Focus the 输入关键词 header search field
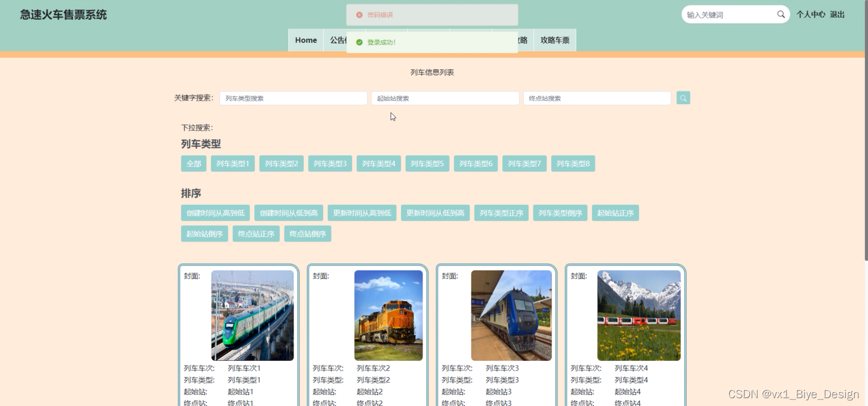This screenshot has height=406, width=868. click(x=729, y=14)
